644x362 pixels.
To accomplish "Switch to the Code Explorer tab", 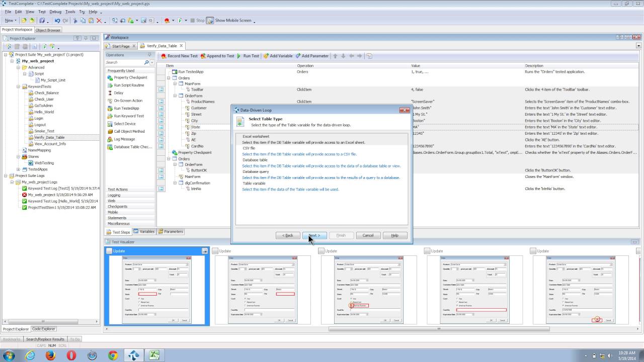I will click(x=44, y=329).
